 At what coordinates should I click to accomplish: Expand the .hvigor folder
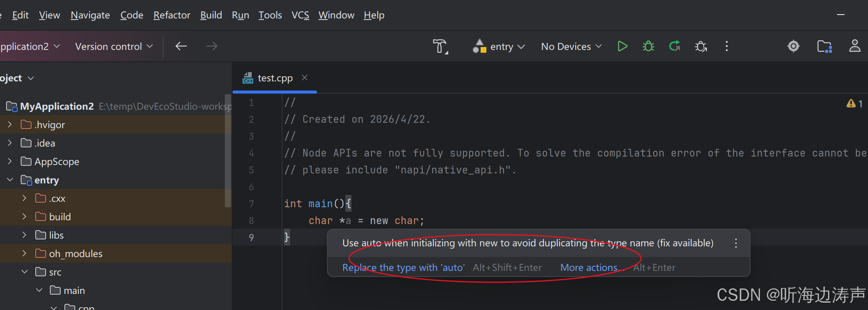10,125
